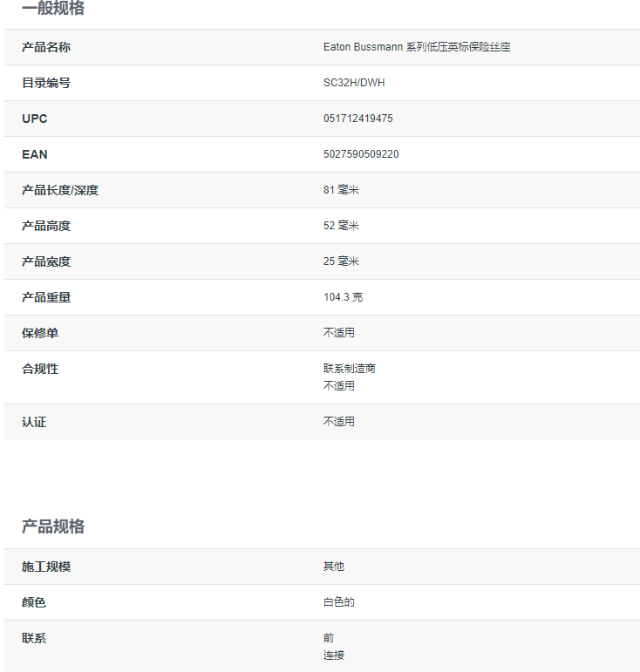The height and width of the screenshot is (672, 640).
Task: Select EAN value 5027590509220
Action: point(361,154)
